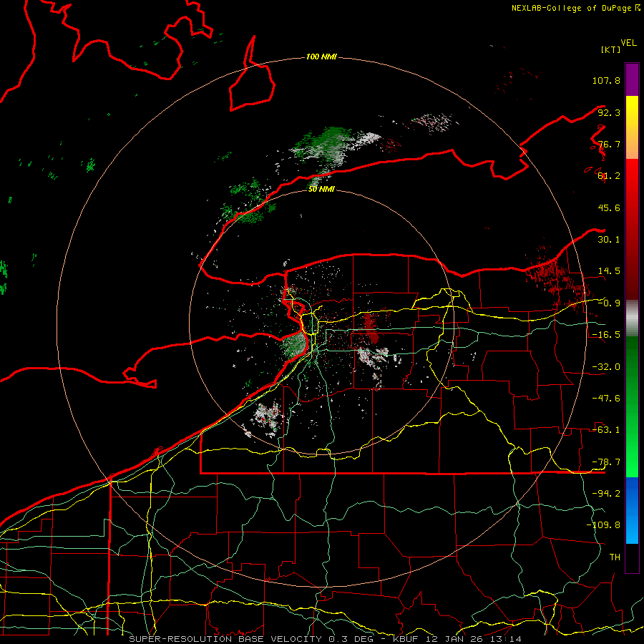Click the [KT] units label
This screenshot has width=644, height=644.
[610, 49]
